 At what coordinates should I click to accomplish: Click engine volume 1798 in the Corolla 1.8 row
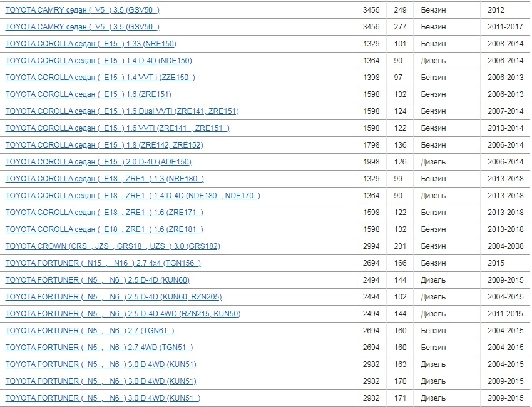(371, 145)
